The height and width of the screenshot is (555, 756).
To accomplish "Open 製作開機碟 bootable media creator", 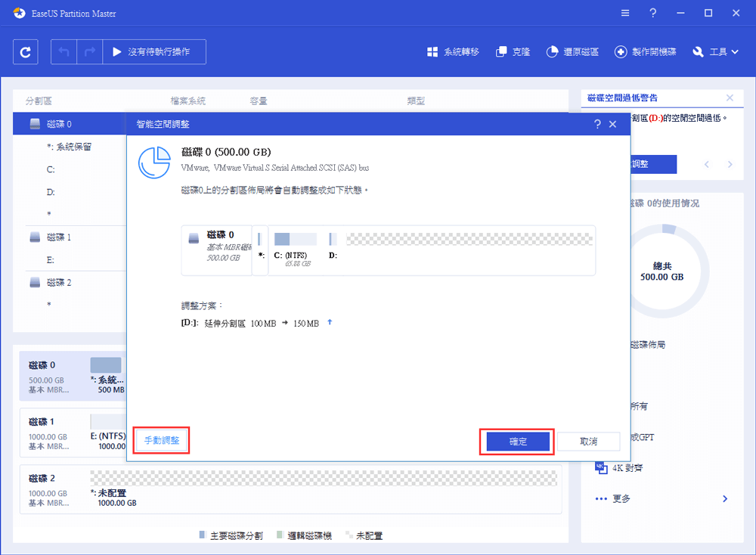I will click(645, 51).
